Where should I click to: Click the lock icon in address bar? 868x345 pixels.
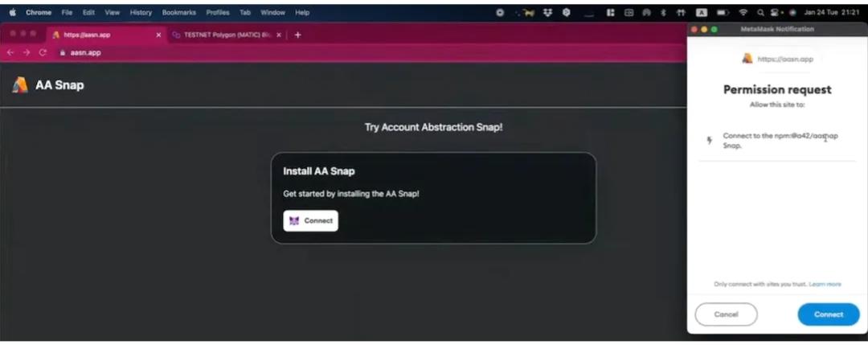[x=63, y=52]
